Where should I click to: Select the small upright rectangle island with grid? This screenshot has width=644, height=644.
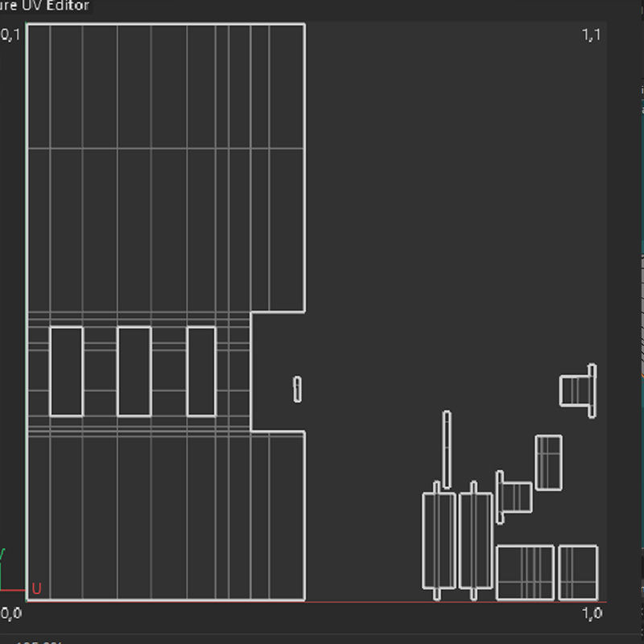point(549,463)
